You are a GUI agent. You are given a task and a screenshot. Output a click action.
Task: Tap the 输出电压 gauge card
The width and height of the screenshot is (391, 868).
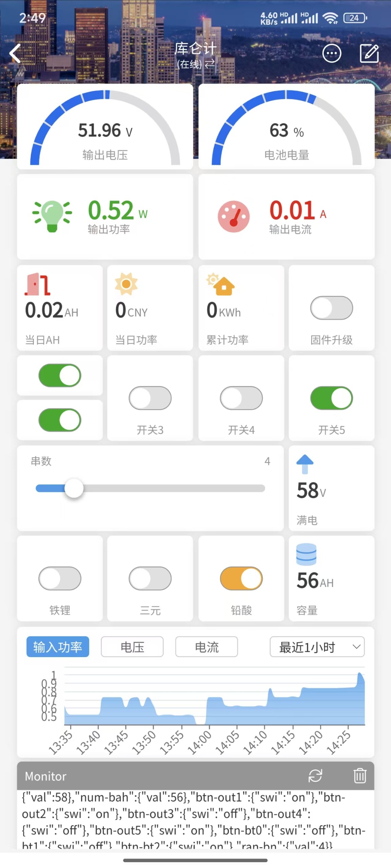coord(105,126)
